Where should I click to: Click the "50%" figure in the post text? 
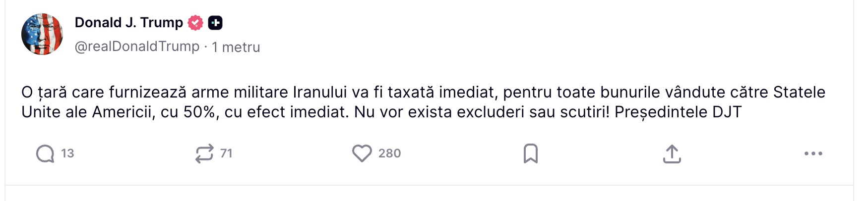coord(200,112)
